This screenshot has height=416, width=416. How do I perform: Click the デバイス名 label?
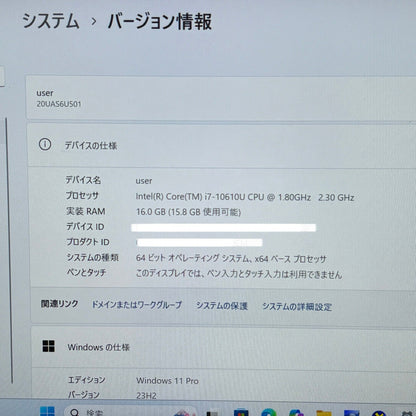pos(83,180)
